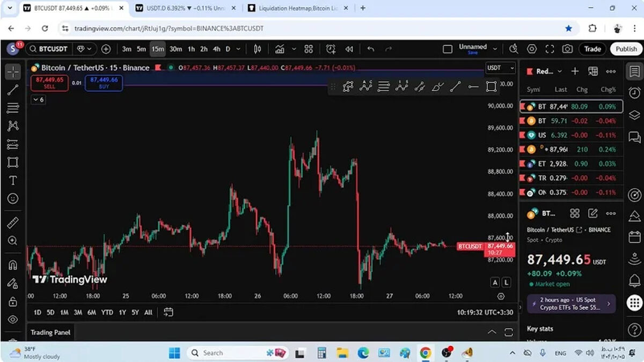This screenshot has width=644, height=362.
Task: Open the timeframe dropdown next to D
Action: pos(238,49)
